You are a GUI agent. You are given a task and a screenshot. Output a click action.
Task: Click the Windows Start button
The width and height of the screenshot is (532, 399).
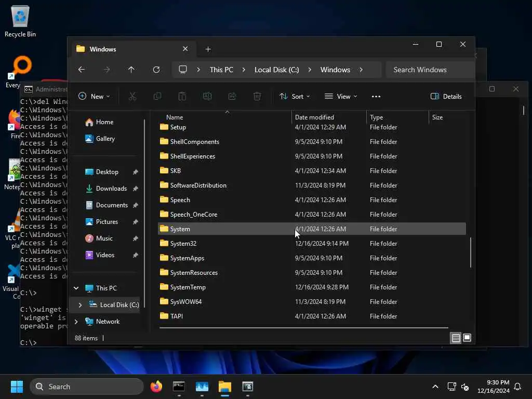click(17, 387)
